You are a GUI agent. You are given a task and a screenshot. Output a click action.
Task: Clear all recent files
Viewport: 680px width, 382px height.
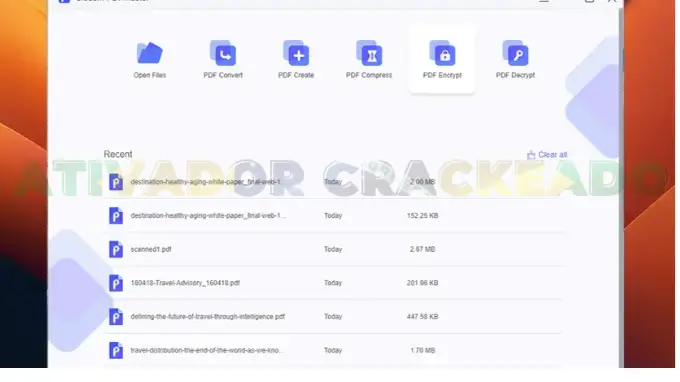pos(547,155)
